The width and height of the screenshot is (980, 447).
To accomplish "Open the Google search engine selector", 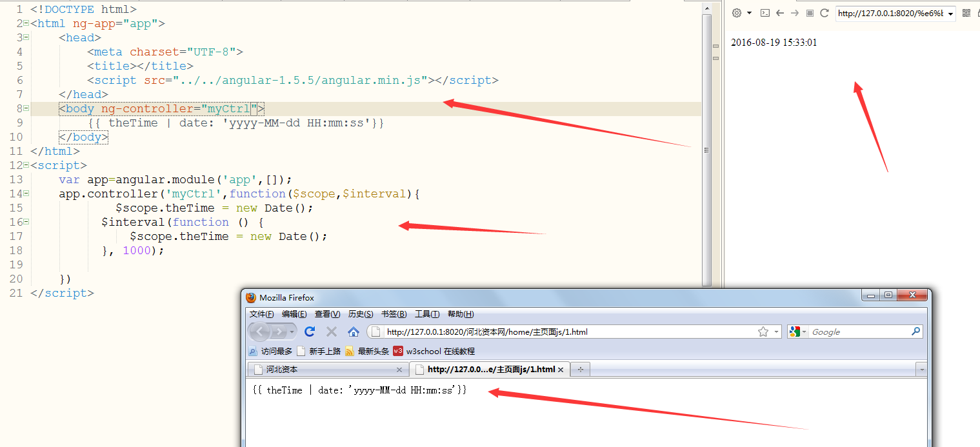I will pos(799,332).
